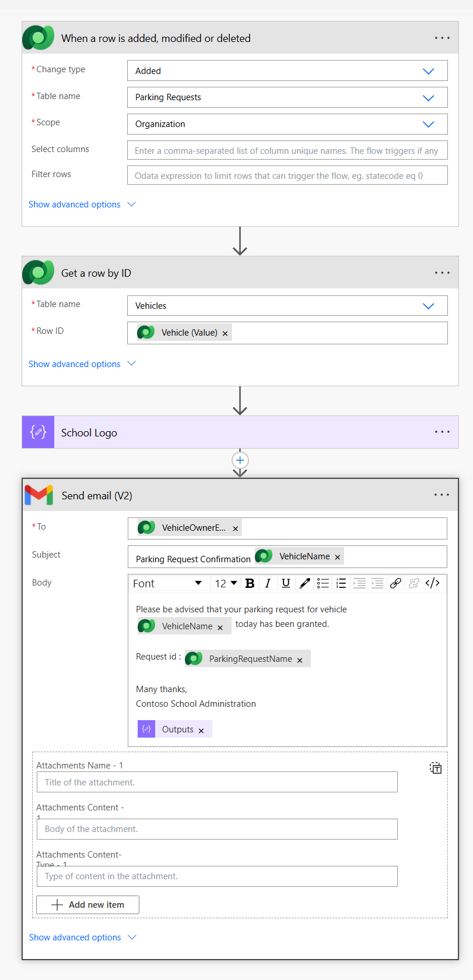Screen dimensions: 473x980
Task: Open the Scope dropdown showing Organization
Action: pyautogui.click(x=428, y=124)
